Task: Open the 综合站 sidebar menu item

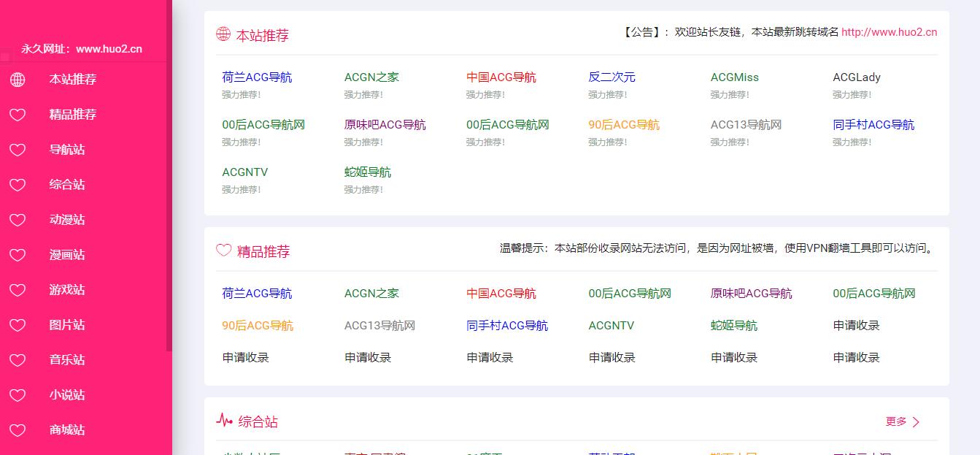Action: (x=67, y=185)
